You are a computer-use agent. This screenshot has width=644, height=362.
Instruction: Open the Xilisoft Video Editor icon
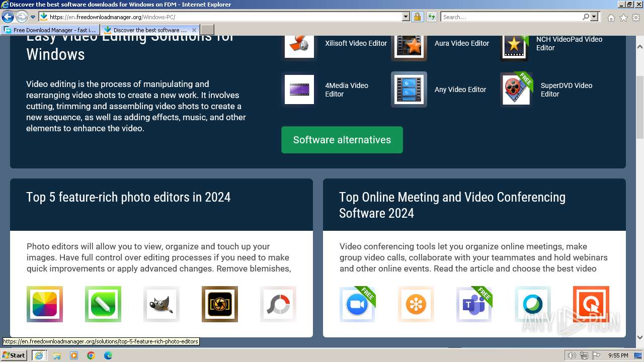[x=299, y=44]
